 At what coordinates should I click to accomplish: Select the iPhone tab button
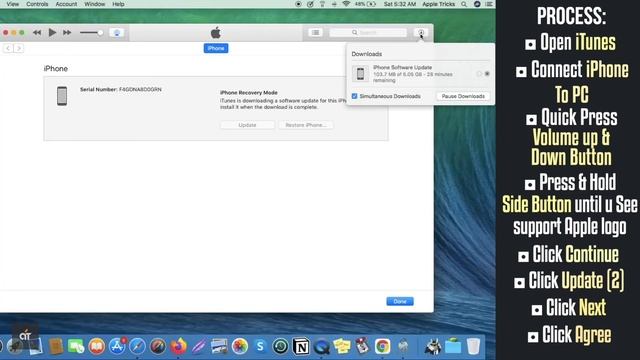coord(216,48)
